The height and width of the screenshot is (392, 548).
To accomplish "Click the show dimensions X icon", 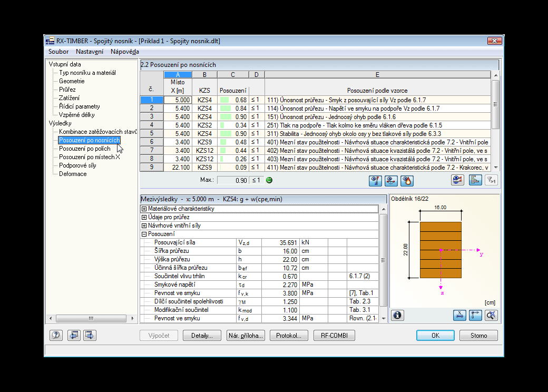I will [459, 315].
